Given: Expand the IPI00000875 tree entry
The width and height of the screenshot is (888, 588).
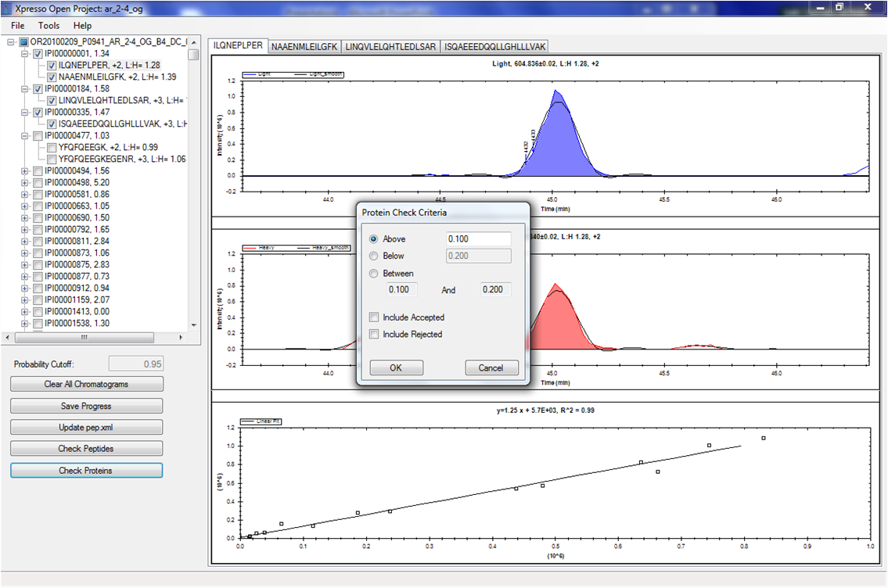Looking at the screenshot, I should click(x=24, y=264).
